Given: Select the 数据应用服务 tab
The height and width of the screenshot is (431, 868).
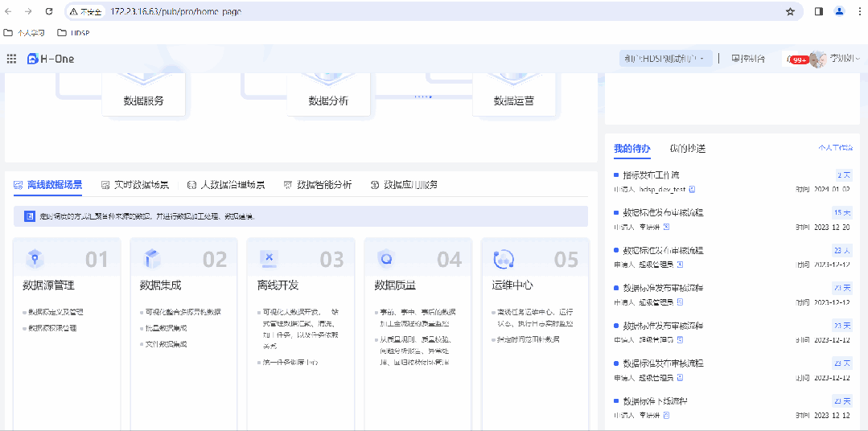Looking at the screenshot, I should point(405,185).
